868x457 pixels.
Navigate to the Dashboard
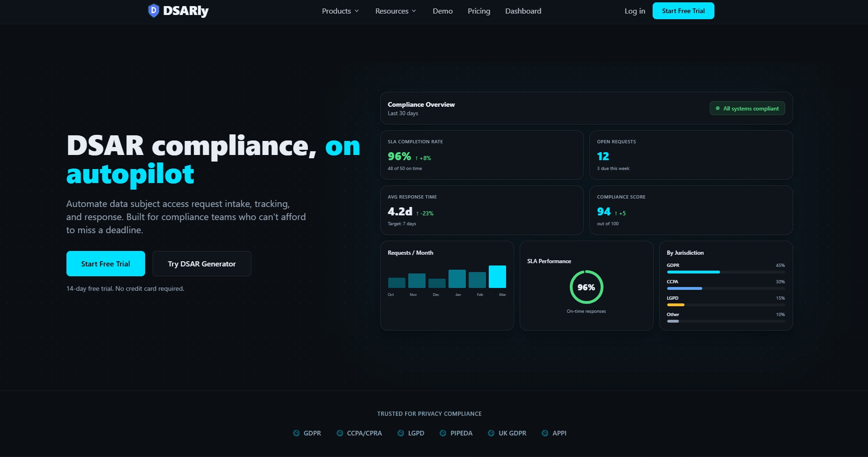click(x=523, y=11)
